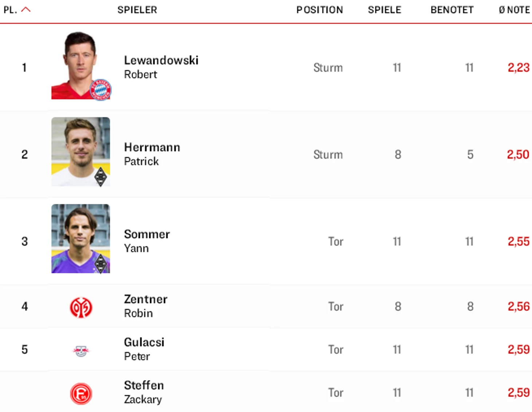Sort table by SPIELE column
The image size is (532, 412).
384,10
